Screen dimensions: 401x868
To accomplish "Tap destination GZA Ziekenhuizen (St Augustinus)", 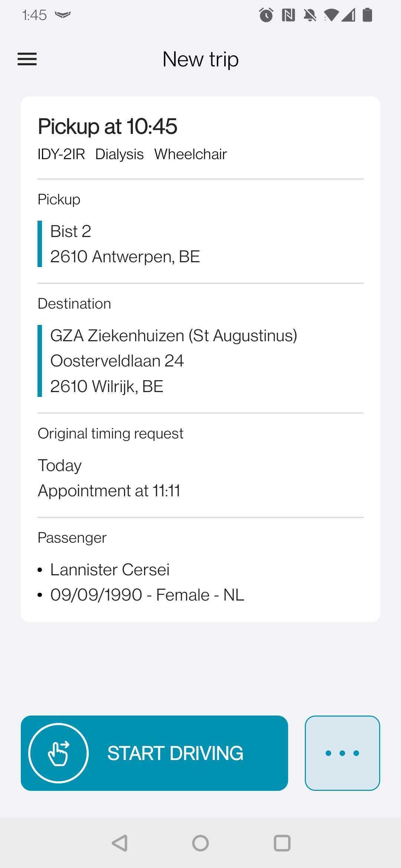I will pyautogui.click(x=174, y=336).
